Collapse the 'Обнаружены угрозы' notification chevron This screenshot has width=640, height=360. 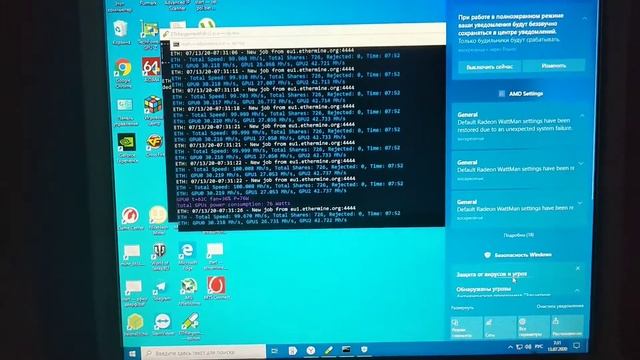[x=577, y=291]
